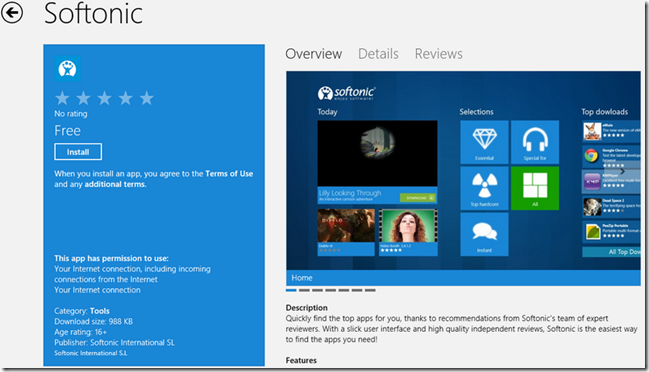This screenshot has height=372, width=649.
Task: Click the Top hardcore radiation tile
Action: pos(484,188)
